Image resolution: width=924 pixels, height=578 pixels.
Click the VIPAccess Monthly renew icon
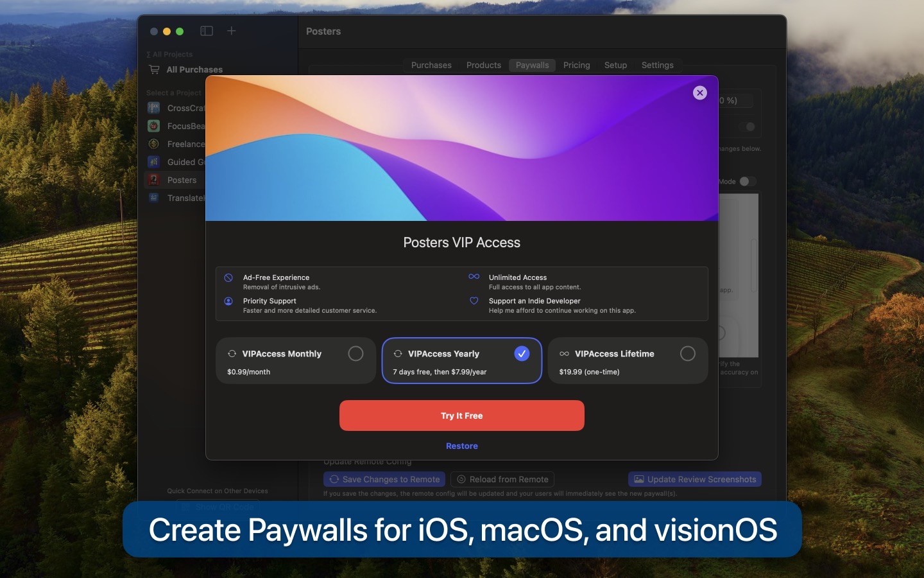[x=232, y=354]
